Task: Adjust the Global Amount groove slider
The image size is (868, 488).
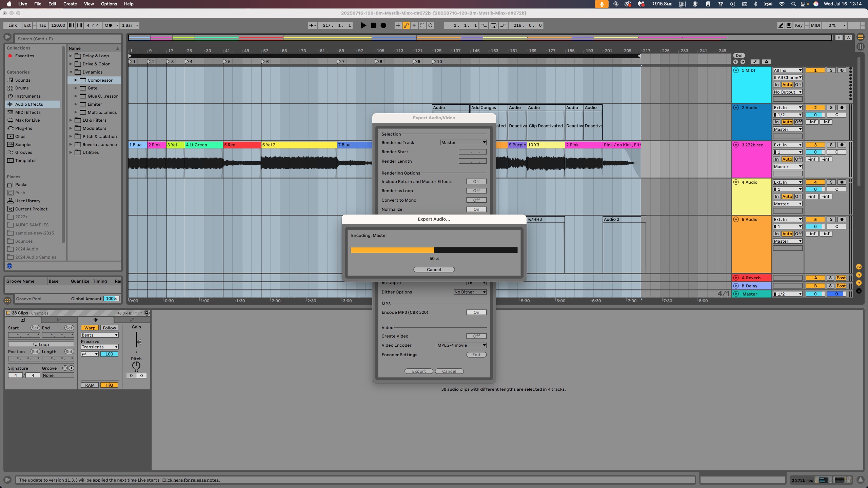Action: (x=112, y=299)
